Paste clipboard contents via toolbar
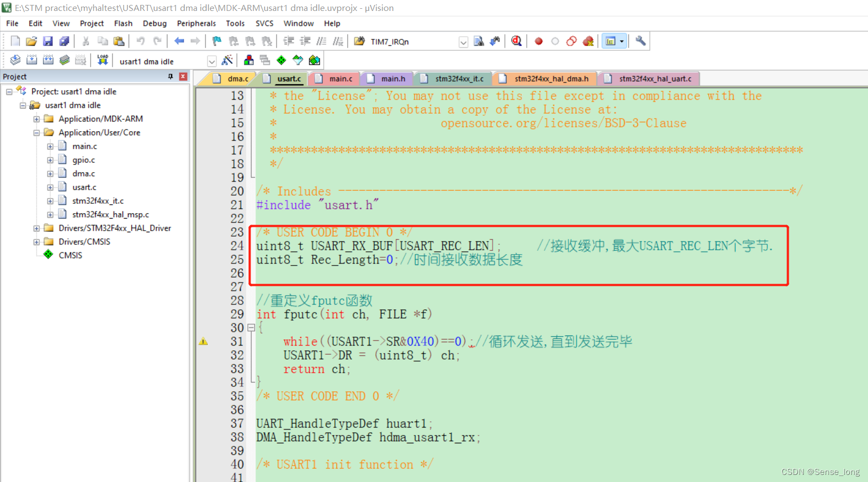This screenshot has width=868, height=482. click(119, 41)
